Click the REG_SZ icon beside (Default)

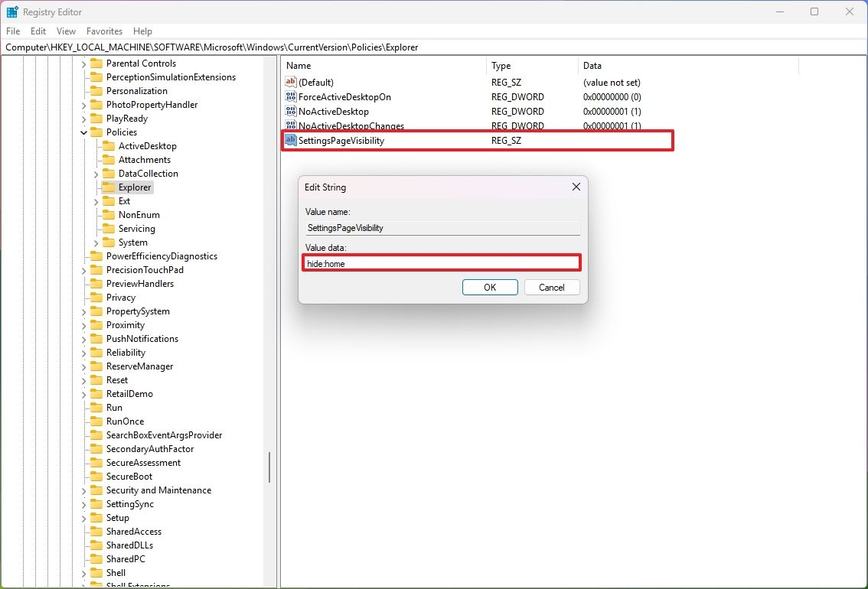click(x=291, y=82)
